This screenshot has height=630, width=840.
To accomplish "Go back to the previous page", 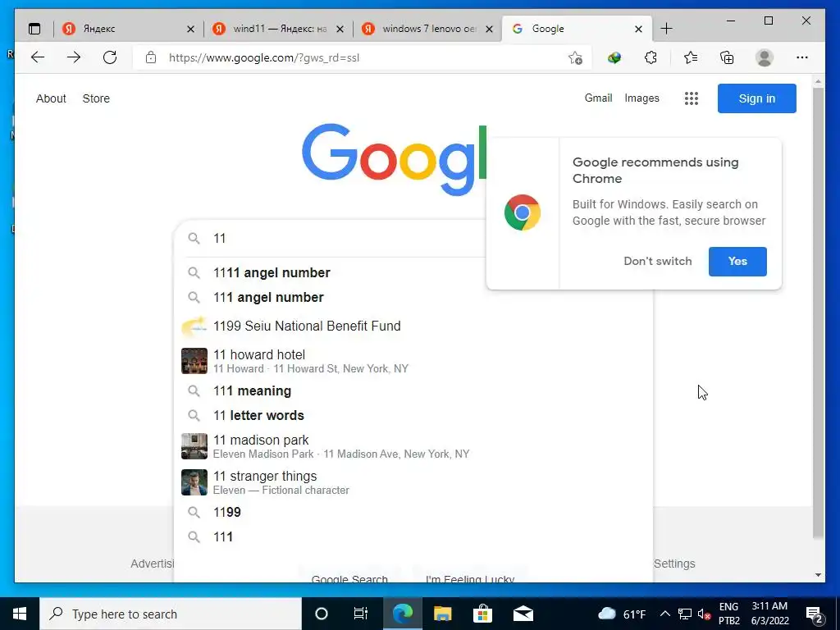I will pos(38,57).
